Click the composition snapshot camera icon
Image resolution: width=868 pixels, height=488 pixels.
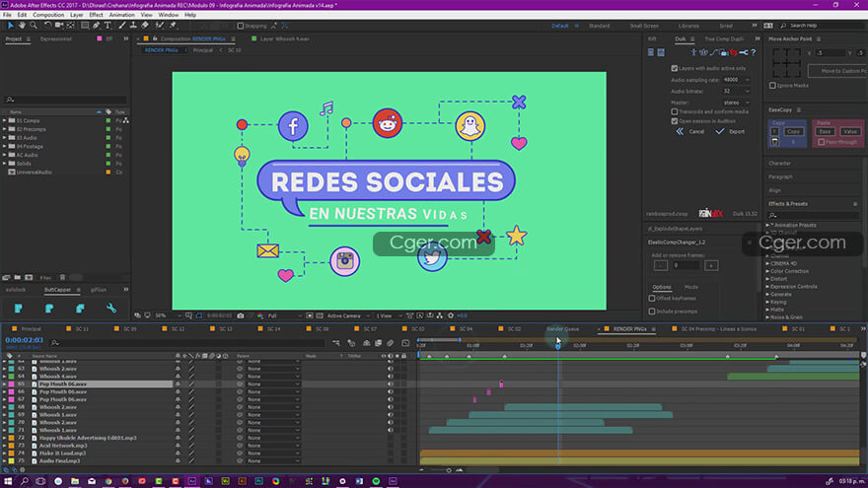[x=241, y=315]
